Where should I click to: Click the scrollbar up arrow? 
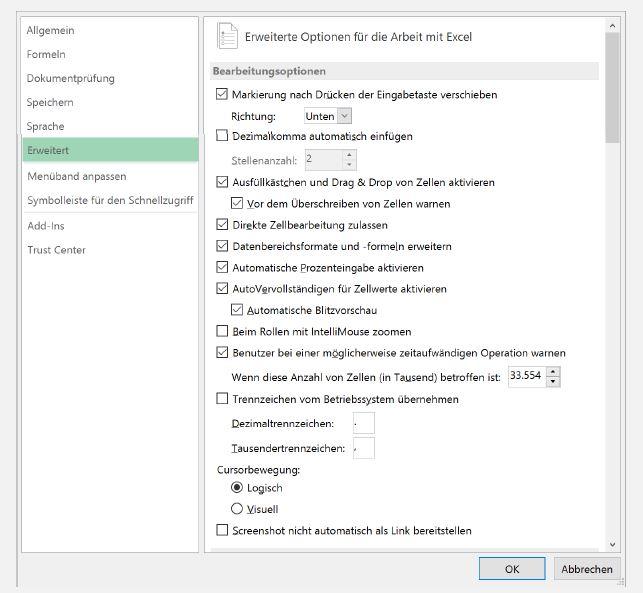coord(612,26)
